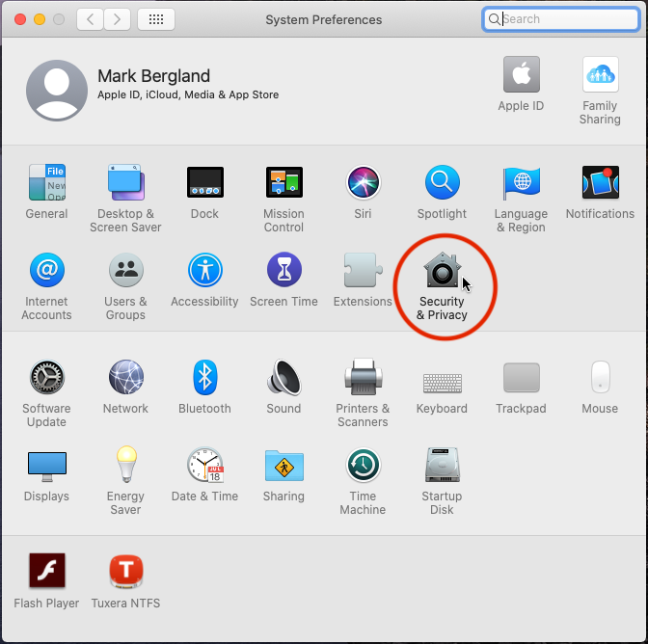Open Apple ID settings icon
This screenshot has width=648, height=644.
(x=521, y=74)
